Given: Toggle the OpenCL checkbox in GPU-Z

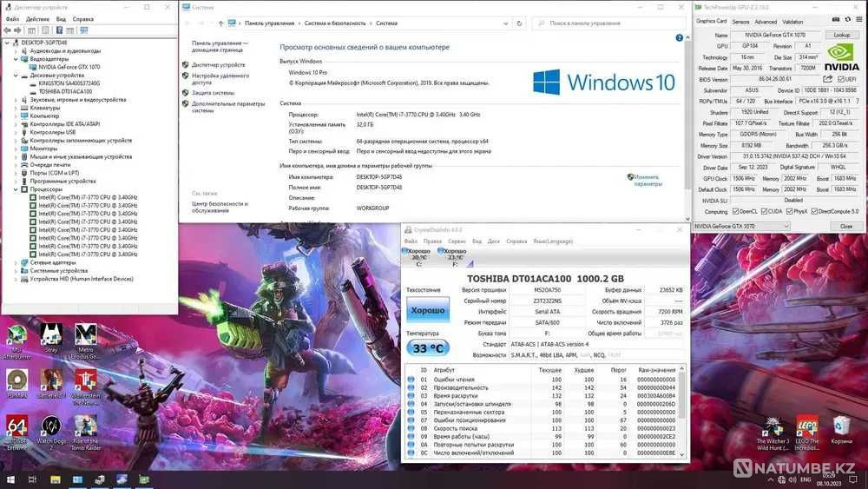Looking at the screenshot, I should tap(736, 212).
